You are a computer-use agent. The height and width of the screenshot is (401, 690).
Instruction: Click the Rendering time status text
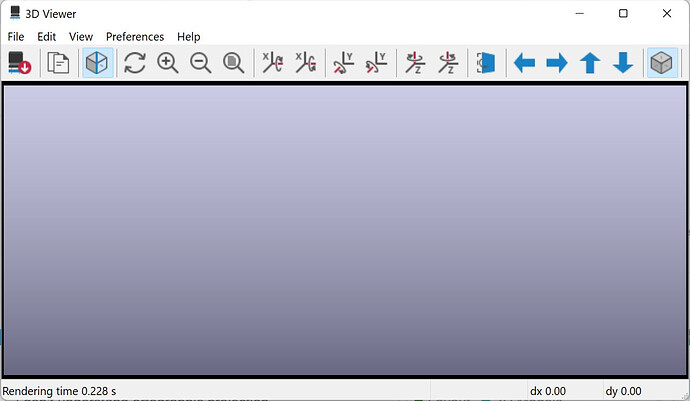pyautogui.click(x=59, y=391)
